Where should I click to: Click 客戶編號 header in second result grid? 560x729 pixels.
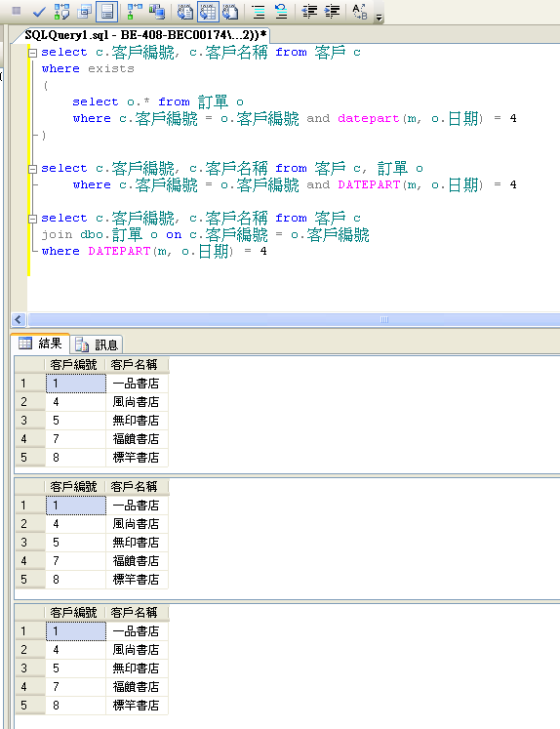pyautogui.click(x=75, y=487)
